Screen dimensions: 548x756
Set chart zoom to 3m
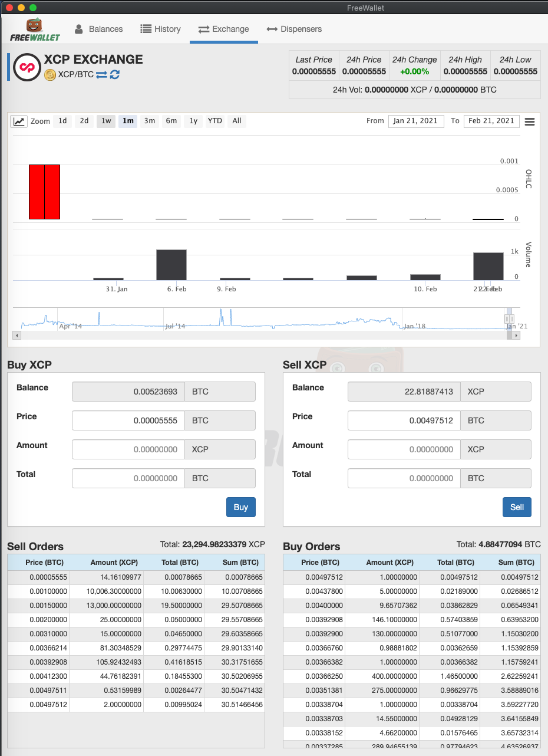point(150,121)
